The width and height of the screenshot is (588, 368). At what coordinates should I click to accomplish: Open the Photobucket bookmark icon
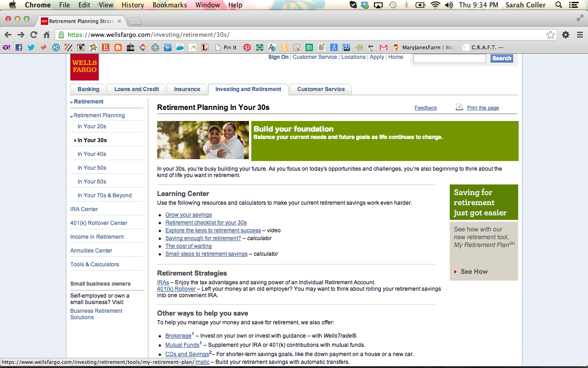(x=346, y=47)
